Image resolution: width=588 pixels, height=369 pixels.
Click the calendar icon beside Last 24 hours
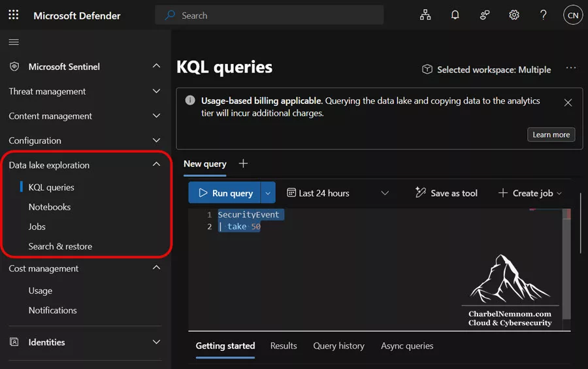pos(291,193)
